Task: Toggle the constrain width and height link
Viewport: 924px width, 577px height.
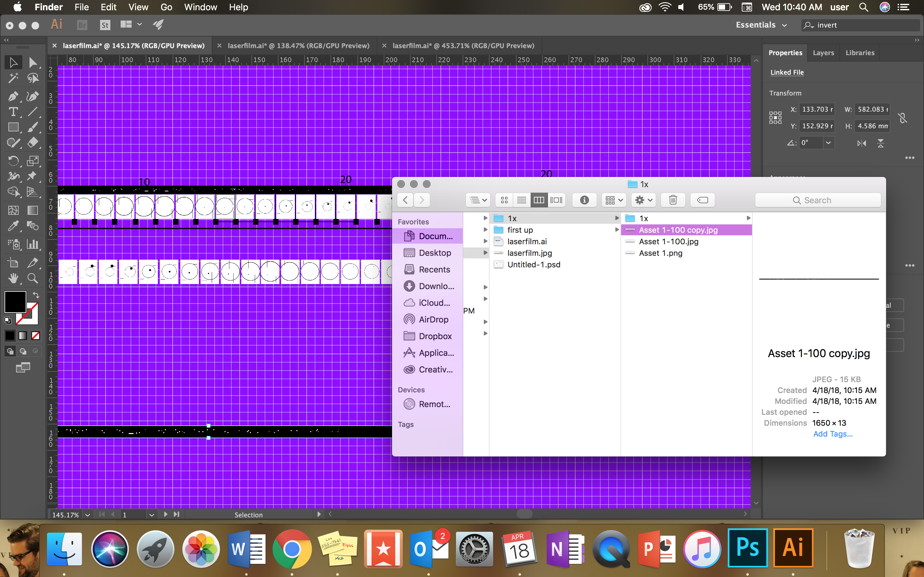Action: (903, 118)
